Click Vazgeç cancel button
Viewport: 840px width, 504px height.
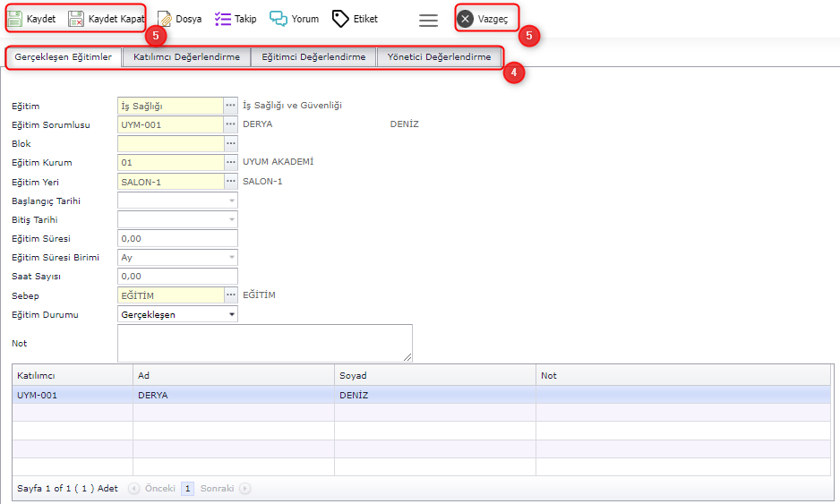click(x=484, y=19)
